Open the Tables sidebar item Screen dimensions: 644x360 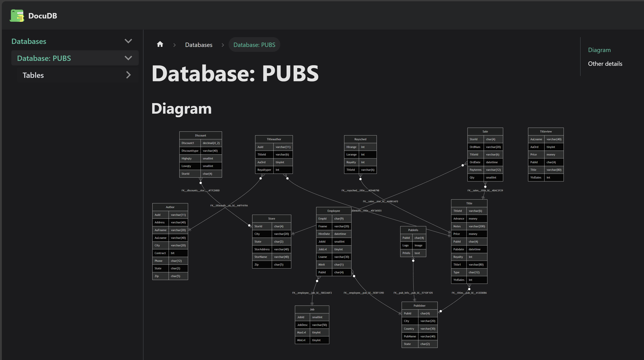tap(33, 75)
